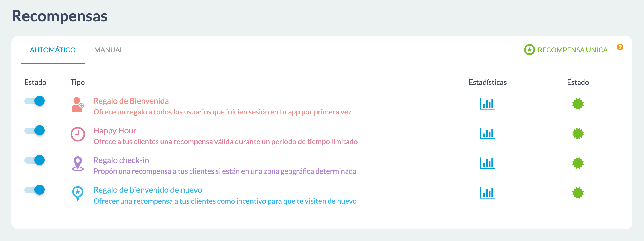Disable the Regalo de Bienvenida toggle
This screenshot has height=241, width=644.
(35, 101)
